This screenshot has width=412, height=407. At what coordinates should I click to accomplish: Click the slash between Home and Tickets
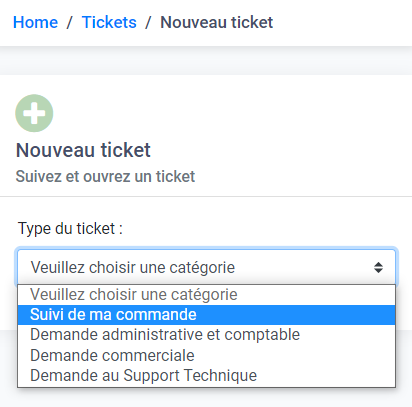(x=70, y=22)
